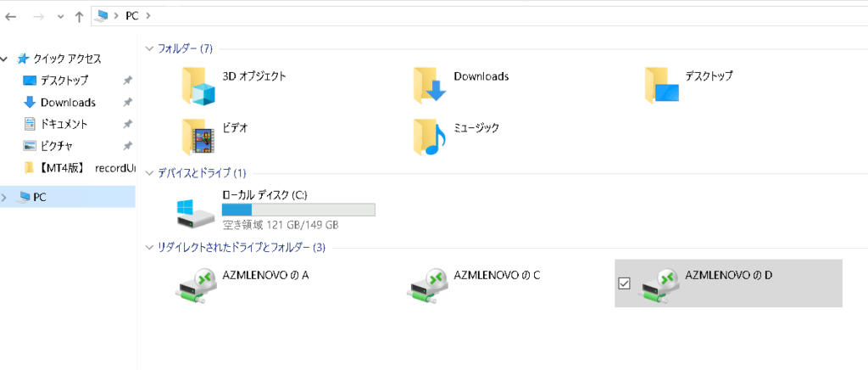Collapse the リダイレクトされたドライブとフォルダー group
This screenshot has width=868, height=370.
point(150,248)
